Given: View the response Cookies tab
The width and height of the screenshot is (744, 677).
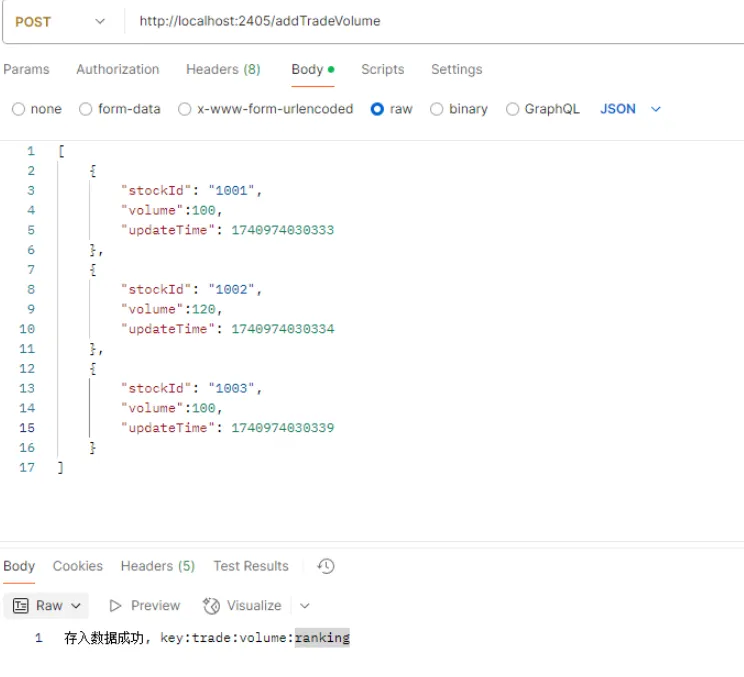Looking at the screenshot, I should (x=78, y=566).
